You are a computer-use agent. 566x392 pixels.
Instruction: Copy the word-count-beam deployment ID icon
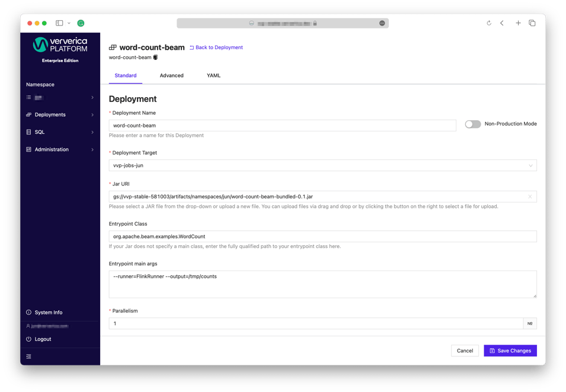coord(156,57)
